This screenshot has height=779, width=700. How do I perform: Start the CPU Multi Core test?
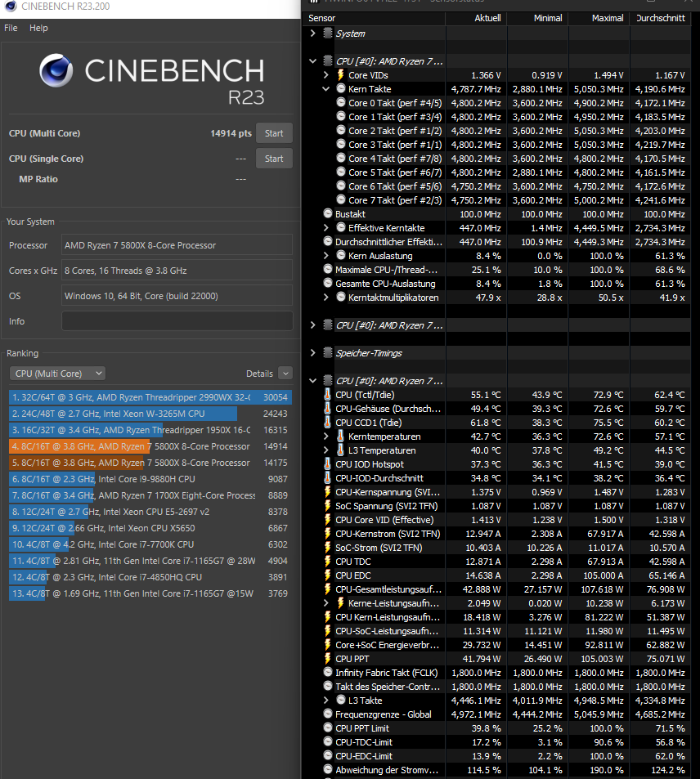(x=274, y=133)
